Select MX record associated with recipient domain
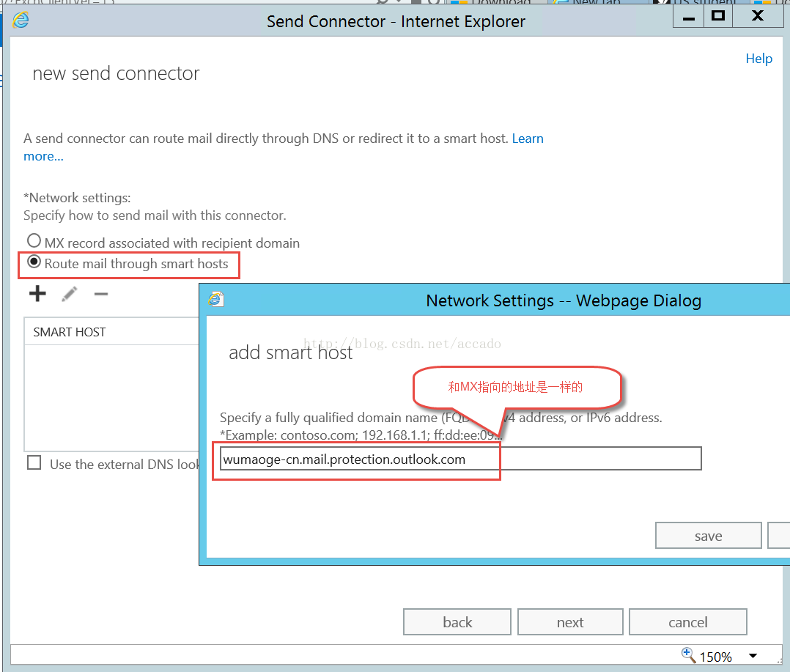The width and height of the screenshot is (790, 672). click(34, 241)
